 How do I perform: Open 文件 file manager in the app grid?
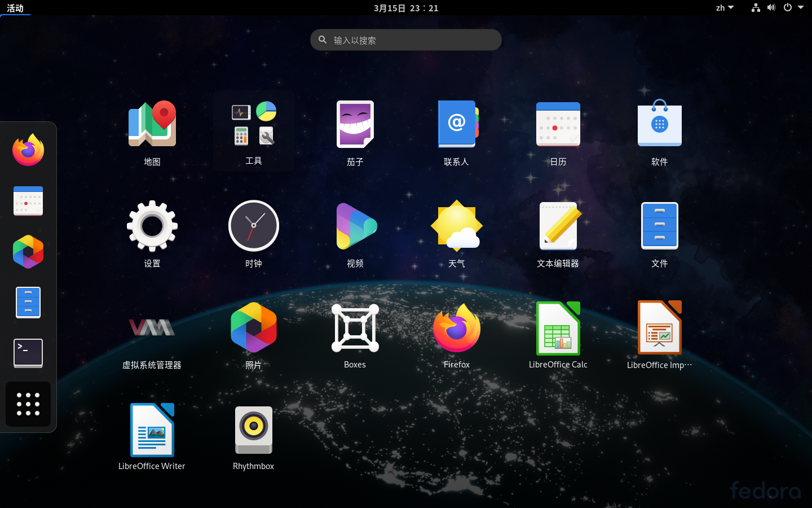coord(660,226)
